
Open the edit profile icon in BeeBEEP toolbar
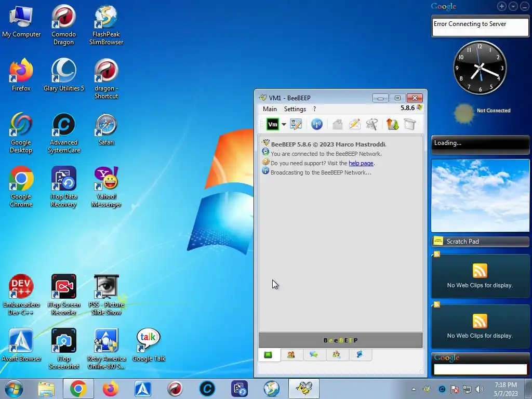(x=296, y=125)
